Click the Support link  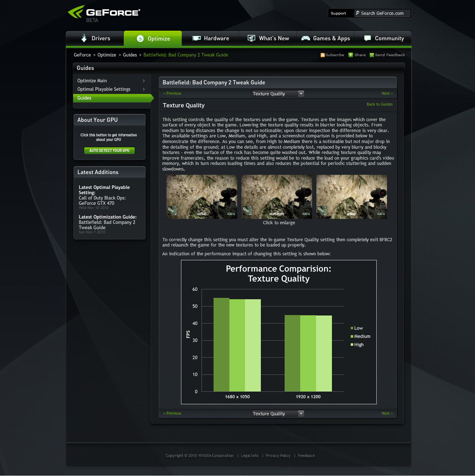pyautogui.click(x=338, y=13)
